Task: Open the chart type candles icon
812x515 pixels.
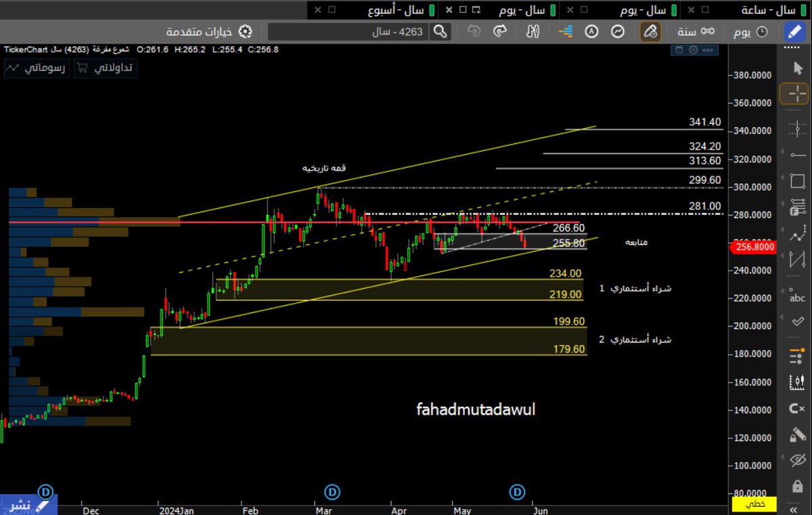Action: tap(533, 31)
